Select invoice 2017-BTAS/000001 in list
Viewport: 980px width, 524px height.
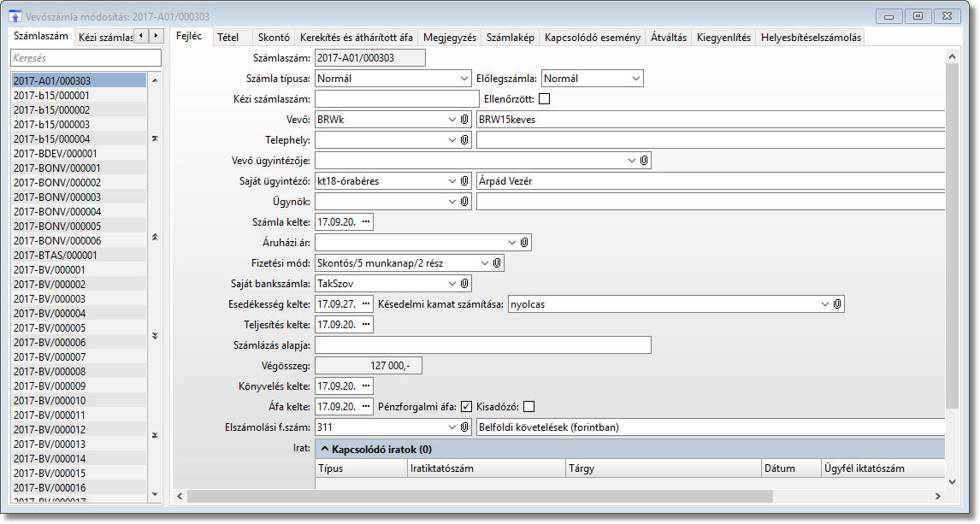click(x=79, y=255)
